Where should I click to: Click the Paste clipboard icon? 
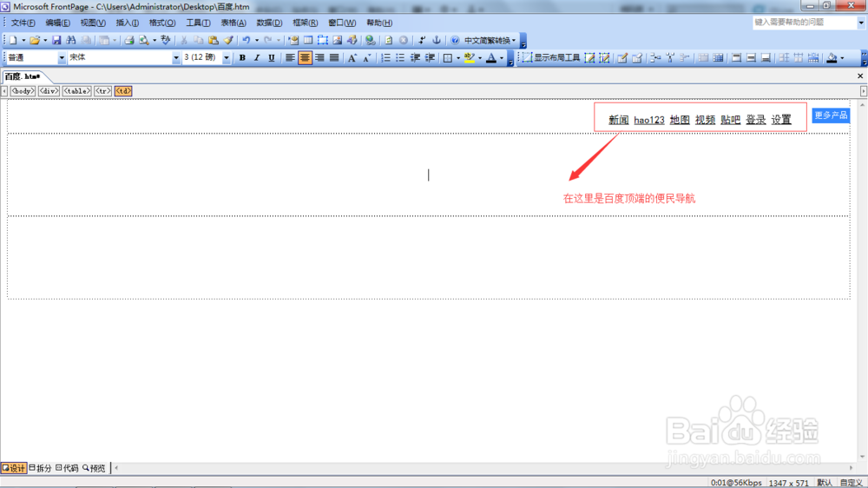tap(214, 41)
